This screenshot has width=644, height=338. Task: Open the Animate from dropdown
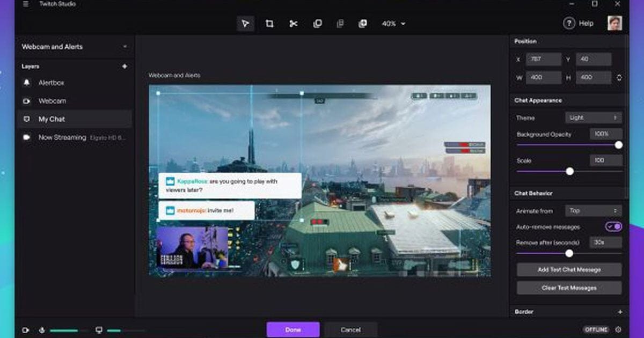594,211
